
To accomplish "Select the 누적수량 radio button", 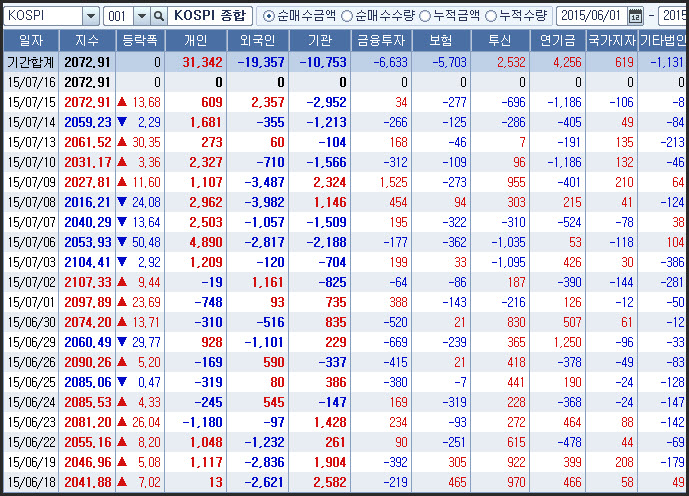I will (x=491, y=16).
